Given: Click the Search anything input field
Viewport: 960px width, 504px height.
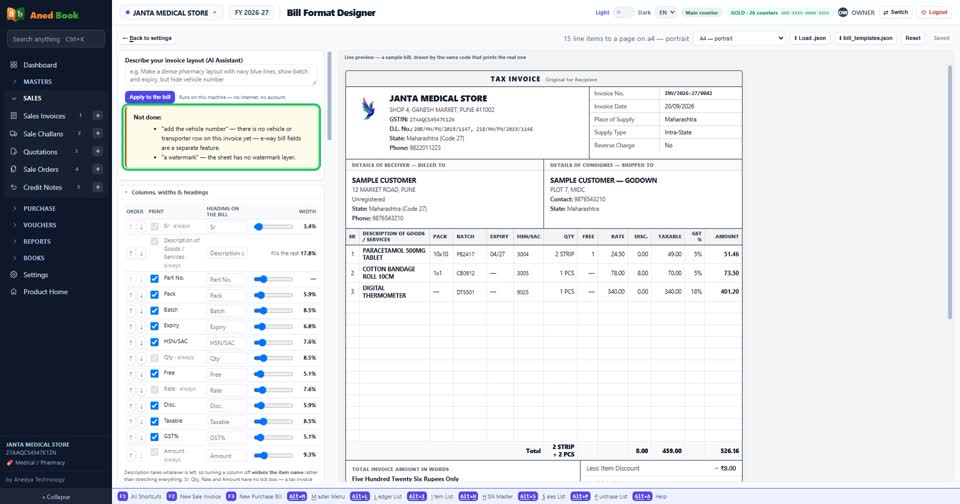Looking at the screenshot, I should coord(56,39).
